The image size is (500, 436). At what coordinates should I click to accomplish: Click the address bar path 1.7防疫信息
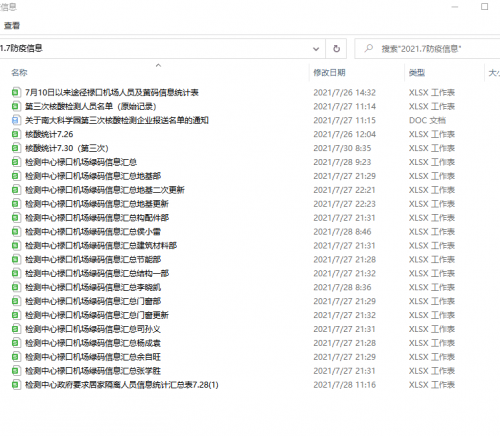click(21, 48)
